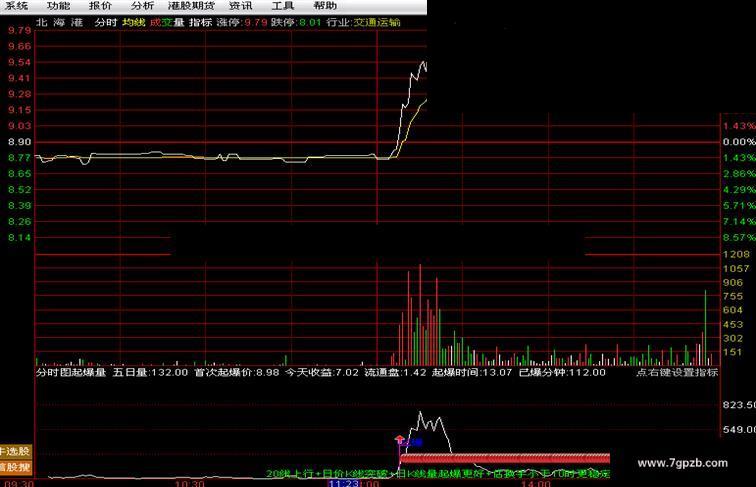Image resolution: width=756 pixels, height=487 pixels.
Task: Click the 755 volume axis label
Action: pos(733,296)
